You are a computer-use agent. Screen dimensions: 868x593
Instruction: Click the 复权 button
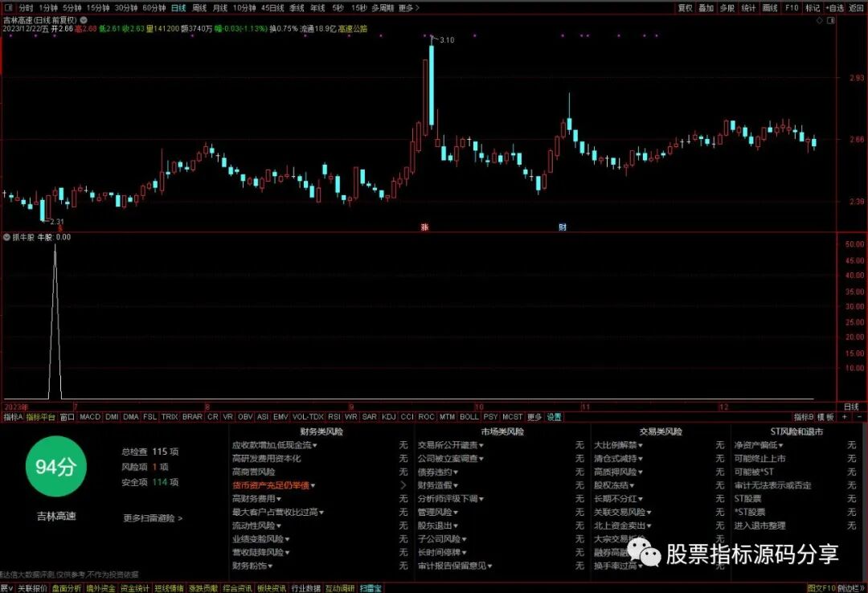coord(686,8)
